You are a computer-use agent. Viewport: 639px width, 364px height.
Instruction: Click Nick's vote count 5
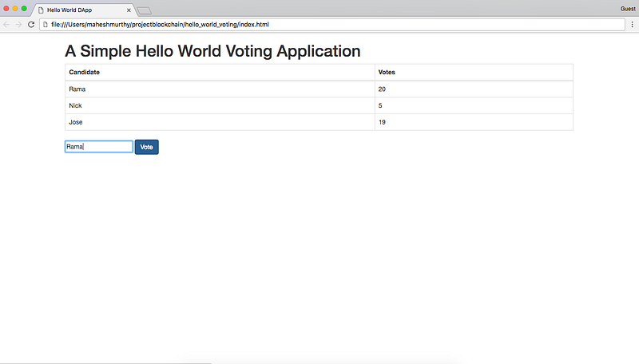pyautogui.click(x=474, y=105)
